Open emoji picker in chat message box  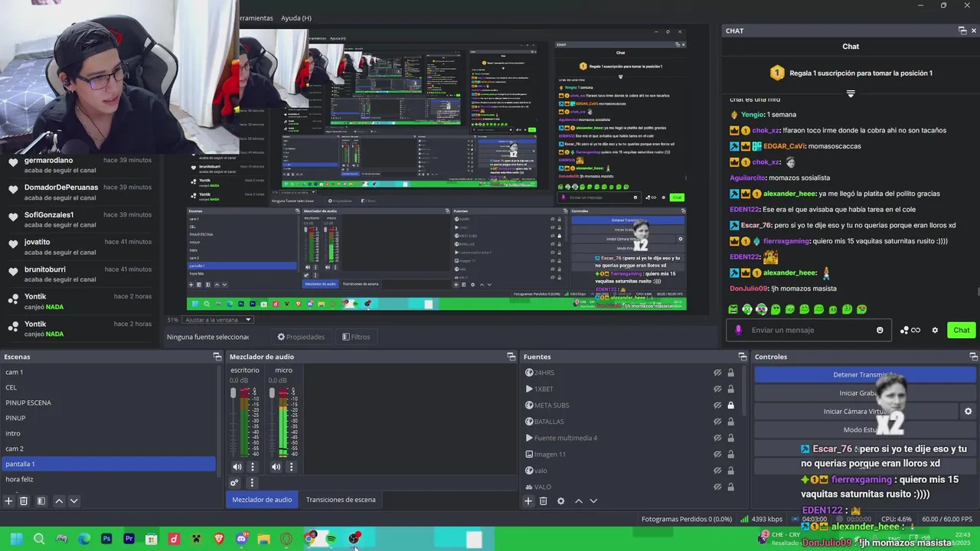[880, 330]
